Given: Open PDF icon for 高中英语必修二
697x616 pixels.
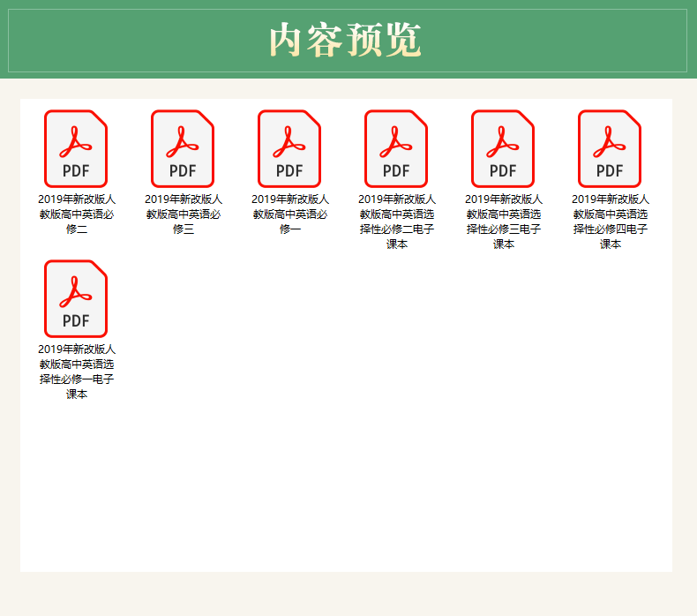Looking at the screenshot, I should point(76,148).
